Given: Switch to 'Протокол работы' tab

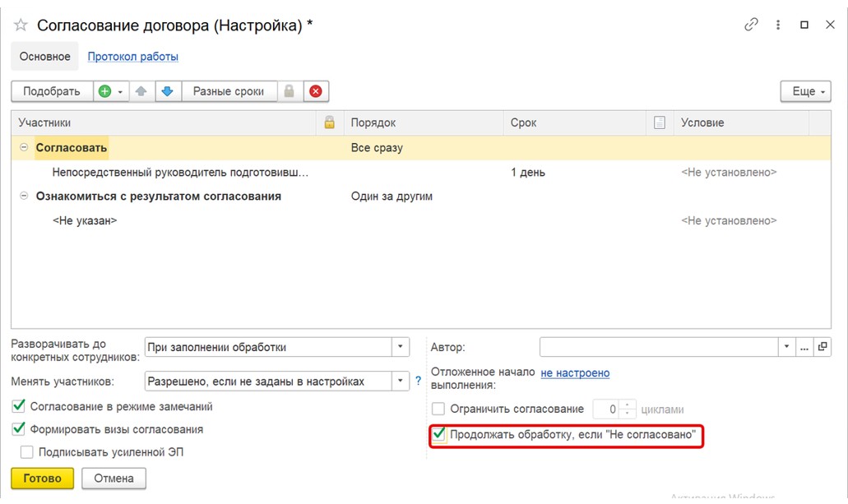Looking at the screenshot, I should tap(133, 57).
